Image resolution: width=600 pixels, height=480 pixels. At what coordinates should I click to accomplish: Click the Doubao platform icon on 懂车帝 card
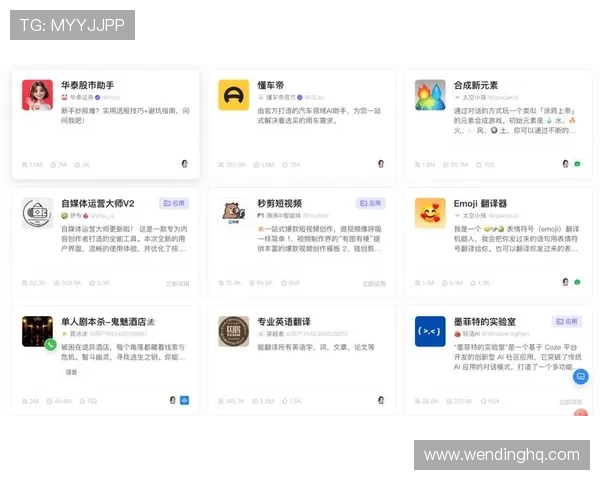click(381, 164)
